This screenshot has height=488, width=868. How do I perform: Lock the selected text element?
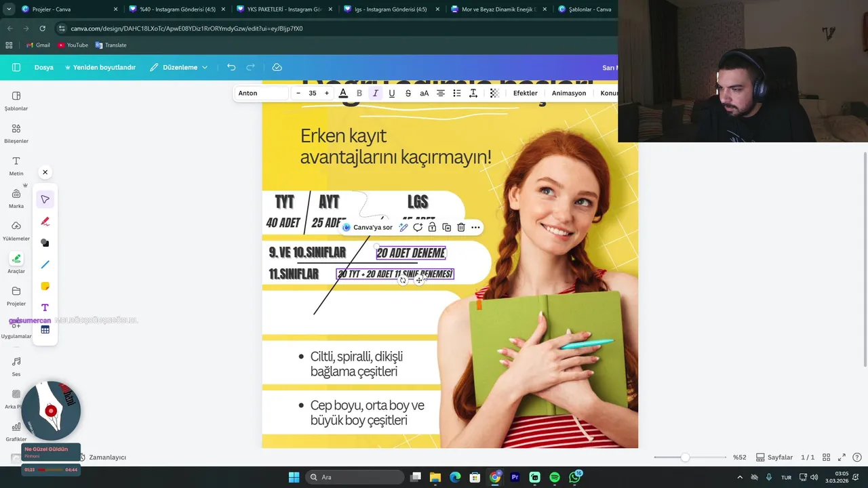click(x=432, y=228)
